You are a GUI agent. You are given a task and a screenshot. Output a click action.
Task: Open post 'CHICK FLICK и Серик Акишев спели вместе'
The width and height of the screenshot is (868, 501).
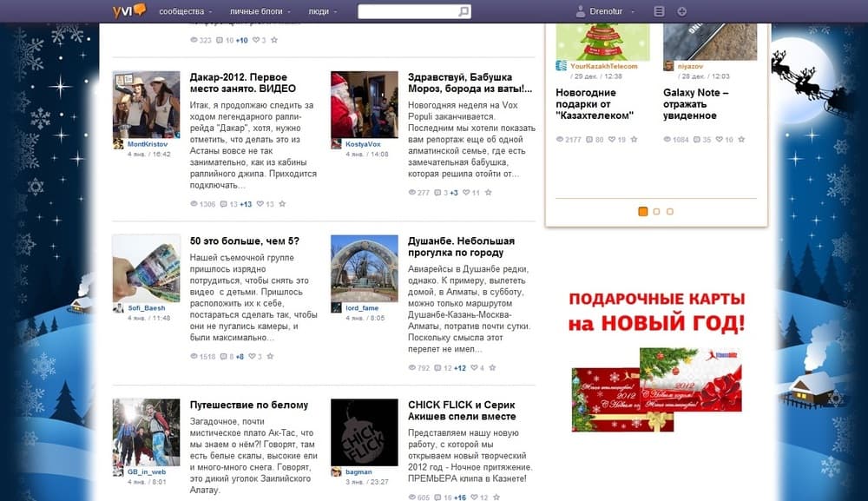pos(462,410)
